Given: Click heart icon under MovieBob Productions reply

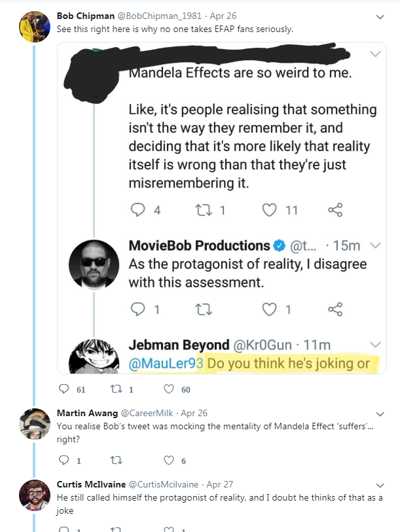Looking at the screenshot, I should click(x=269, y=309).
